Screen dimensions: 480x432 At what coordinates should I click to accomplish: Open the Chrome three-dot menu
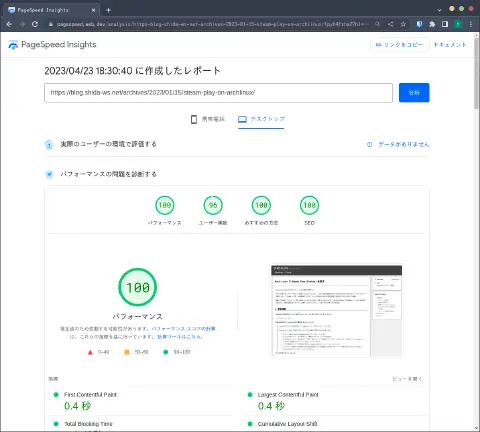coord(471,24)
